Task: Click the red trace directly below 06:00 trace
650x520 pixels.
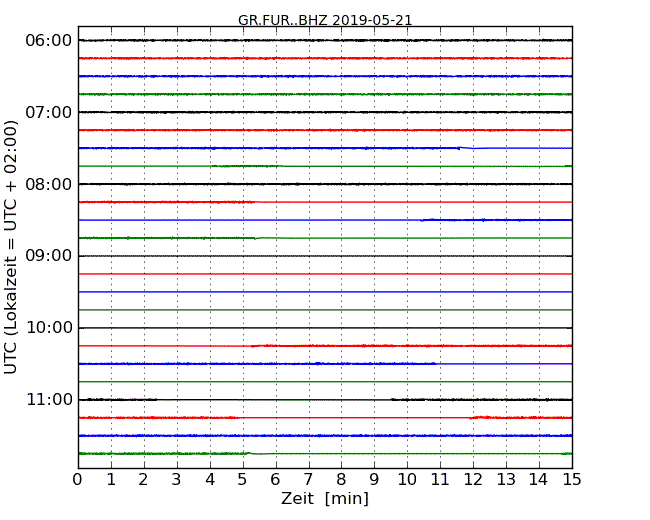Action: (325, 58)
